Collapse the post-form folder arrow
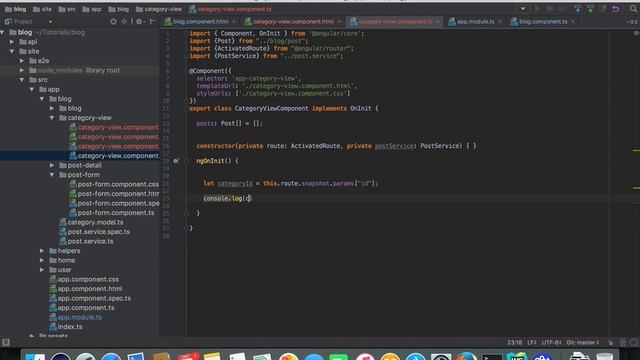Viewport: 640px width, 360px height. click(52, 175)
